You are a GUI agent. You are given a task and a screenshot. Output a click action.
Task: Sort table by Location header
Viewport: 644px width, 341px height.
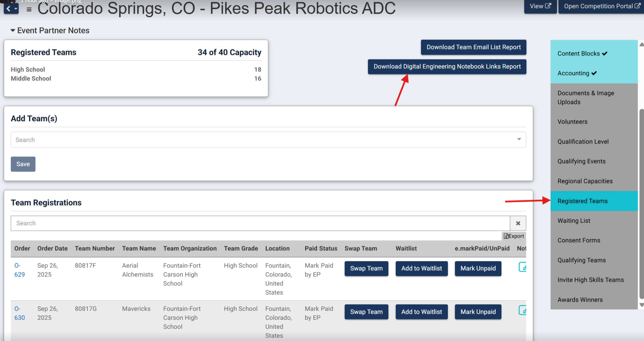(277, 248)
